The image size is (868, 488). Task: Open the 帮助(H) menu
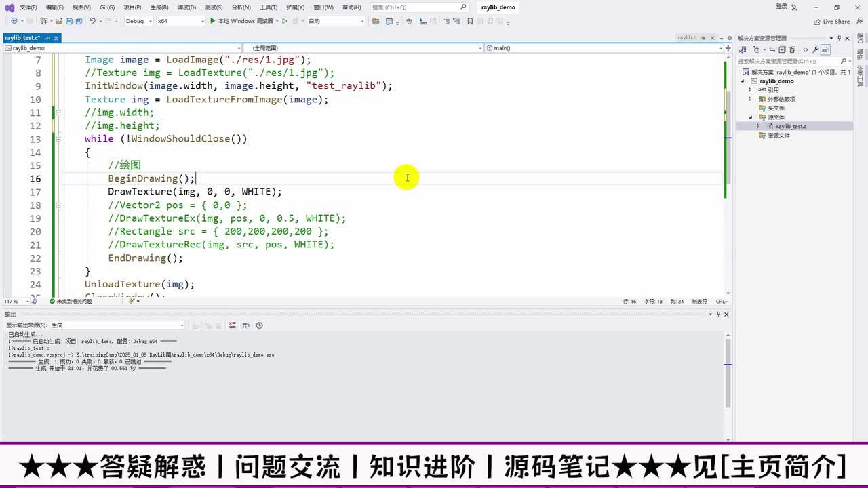point(351,7)
